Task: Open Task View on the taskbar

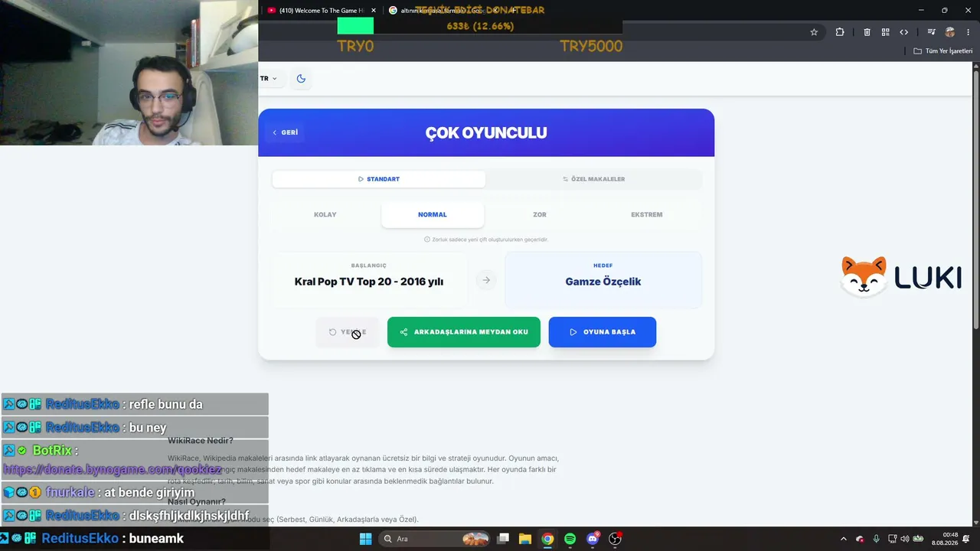Action: [x=503, y=539]
